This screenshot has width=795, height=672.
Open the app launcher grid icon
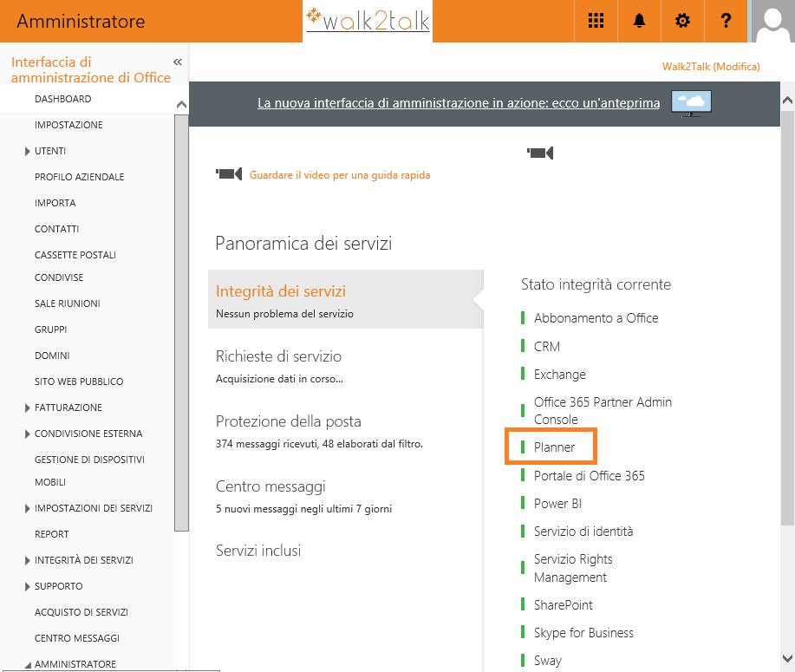[596, 21]
